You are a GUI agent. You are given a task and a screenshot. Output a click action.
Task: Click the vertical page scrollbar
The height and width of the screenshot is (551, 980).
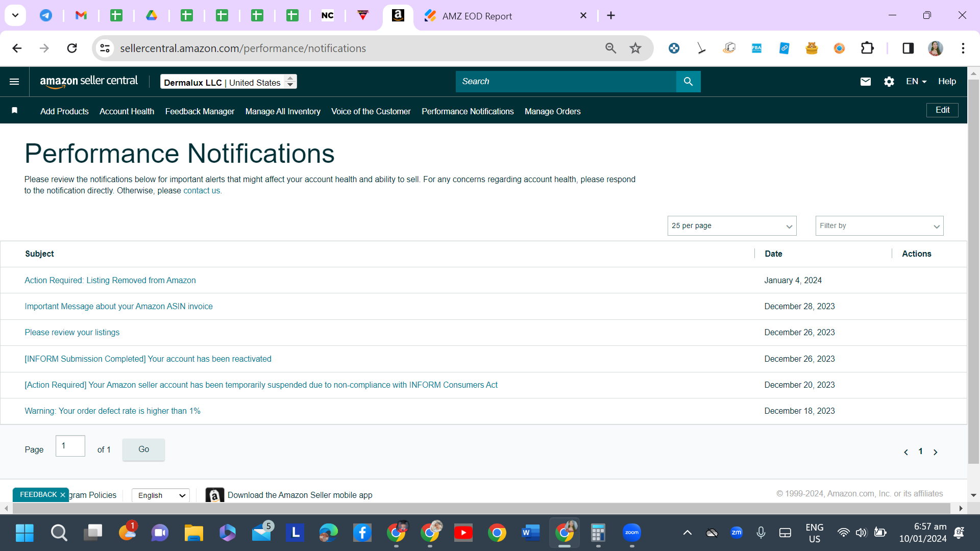[973, 270]
